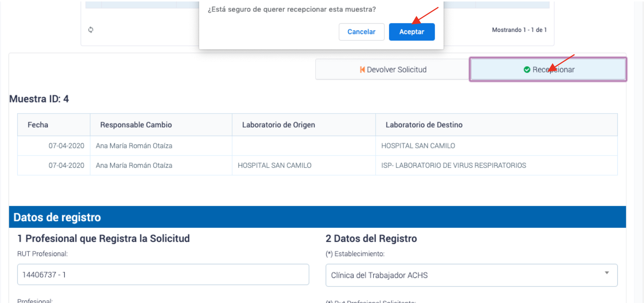This screenshot has width=644, height=303.
Task: Select the Laboratorio de Origen column header
Action: click(x=304, y=125)
